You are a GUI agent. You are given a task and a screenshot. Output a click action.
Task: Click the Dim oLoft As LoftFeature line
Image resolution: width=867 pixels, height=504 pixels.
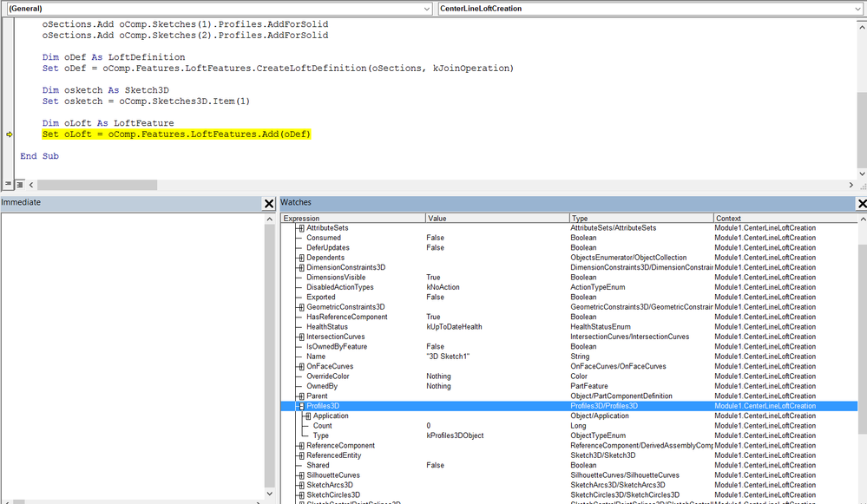coord(108,123)
